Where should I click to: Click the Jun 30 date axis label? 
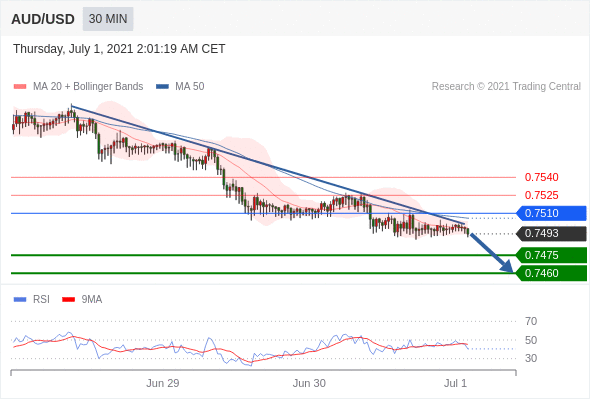click(x=309, y=383)
